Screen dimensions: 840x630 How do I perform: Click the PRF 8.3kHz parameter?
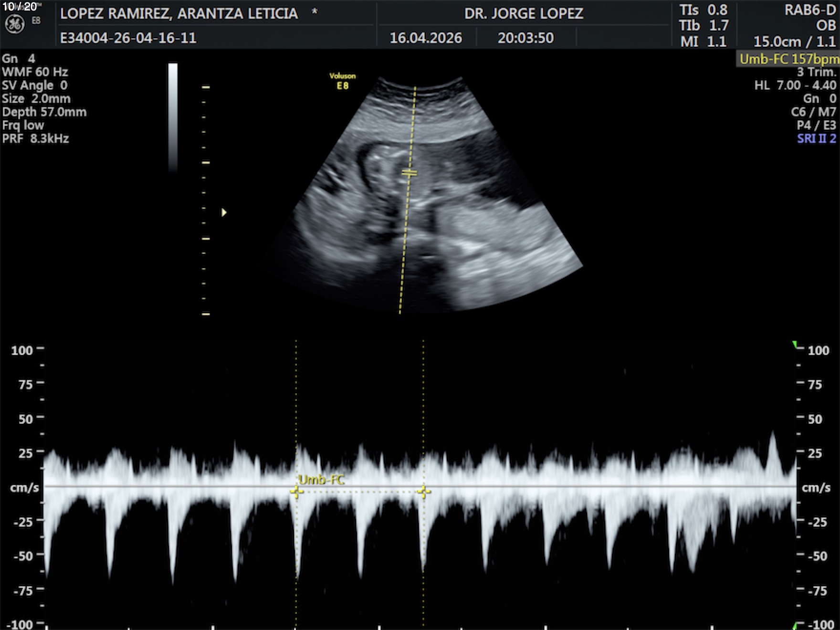(36, 139)
